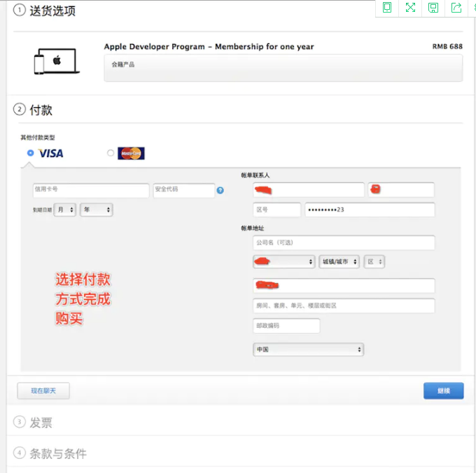This screenshot has width=476, height=473.
Task: Click the billing contact last name field
Action: 309,190
